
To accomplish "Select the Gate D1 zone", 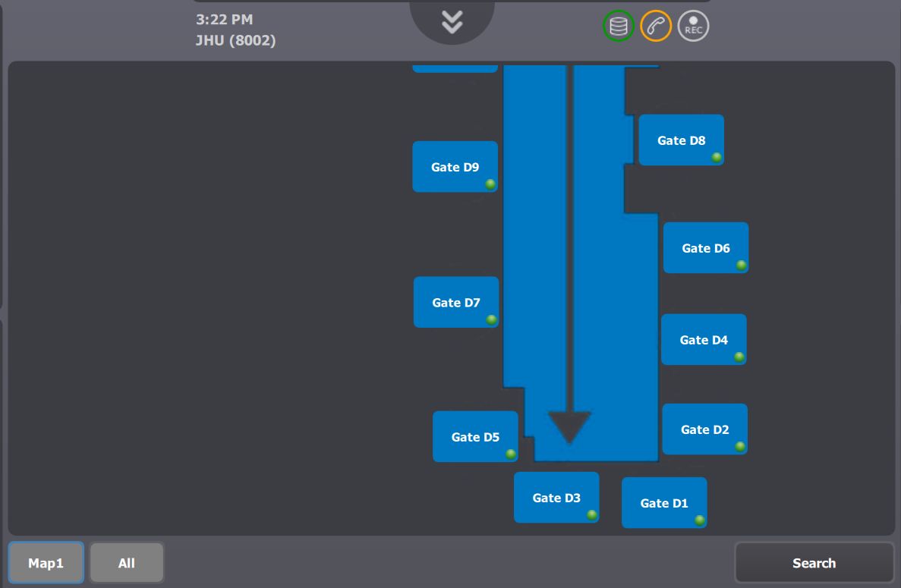I will coord(664,502).
